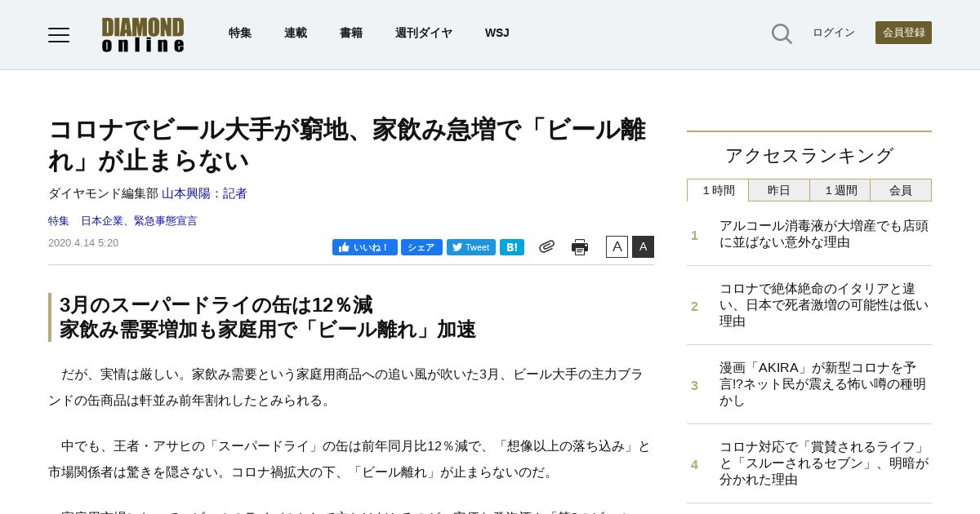The image size is (980, 514).
Task: Click the article headline コロナでビール大手が窮地
Action: coord(347,144)
